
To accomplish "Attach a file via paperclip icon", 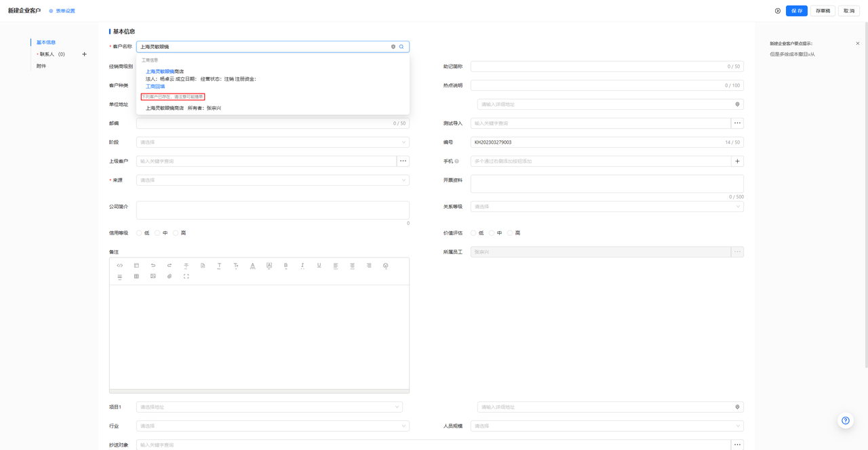I will [x=170, y=277].
